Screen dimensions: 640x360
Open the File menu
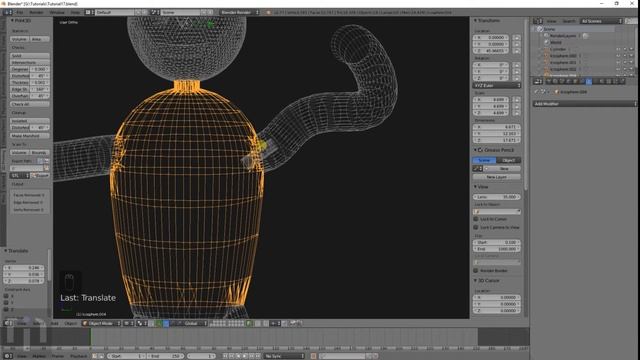pyautogui.click(x=20, y=13)
